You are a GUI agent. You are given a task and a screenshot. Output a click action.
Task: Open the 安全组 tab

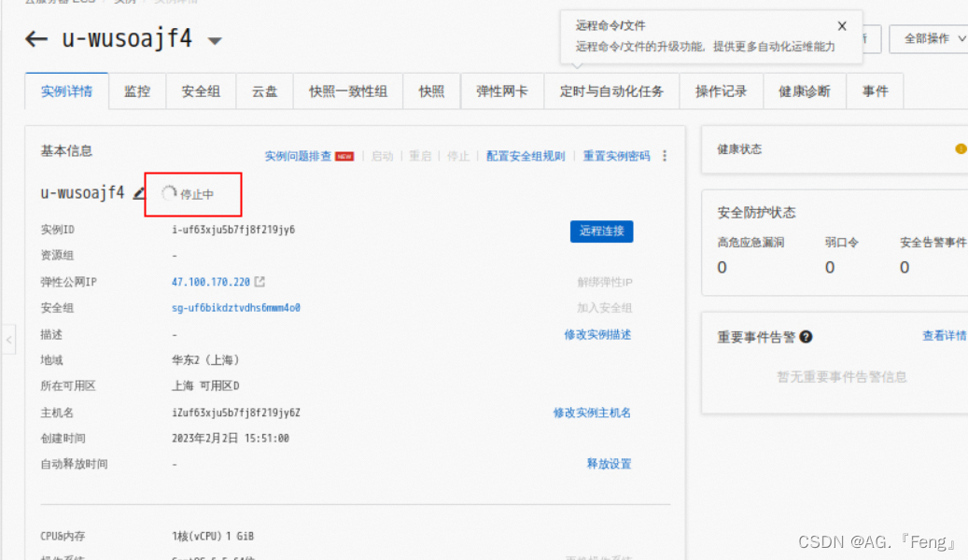click(201, 91)
